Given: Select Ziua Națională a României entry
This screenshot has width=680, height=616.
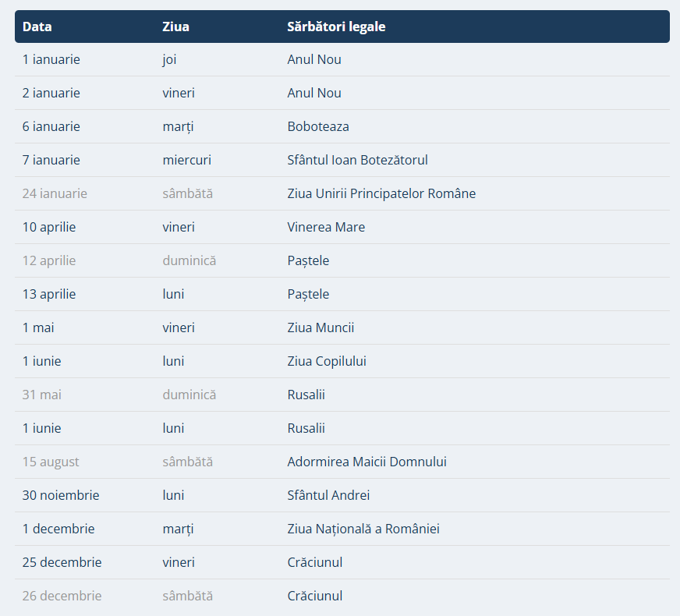Looking at the screenshot, I should click(363, 529).
